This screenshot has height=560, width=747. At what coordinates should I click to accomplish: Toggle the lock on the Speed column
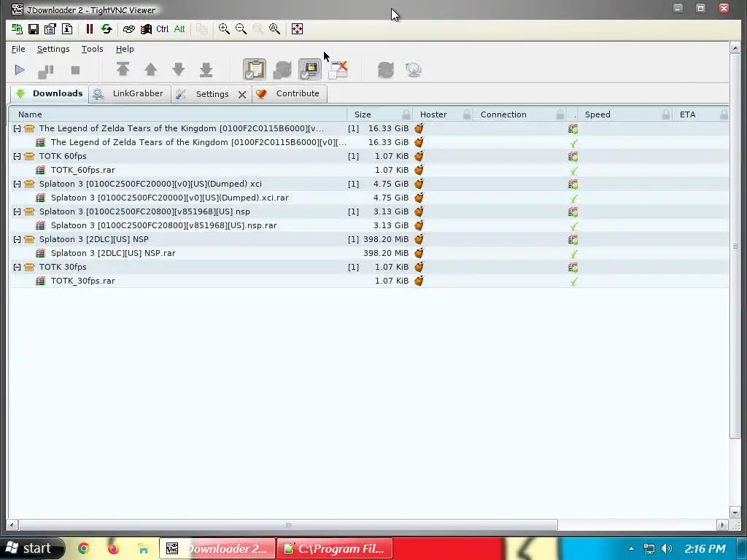click(x=666, y=114)
